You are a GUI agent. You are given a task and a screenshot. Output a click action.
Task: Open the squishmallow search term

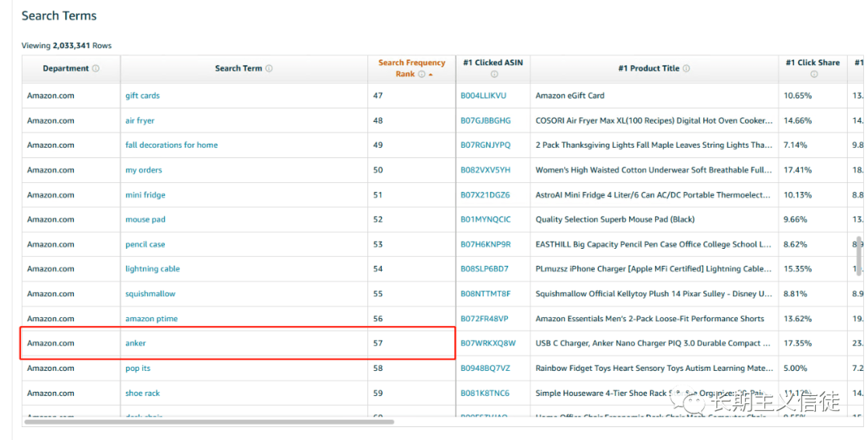(x=150, y=294)
